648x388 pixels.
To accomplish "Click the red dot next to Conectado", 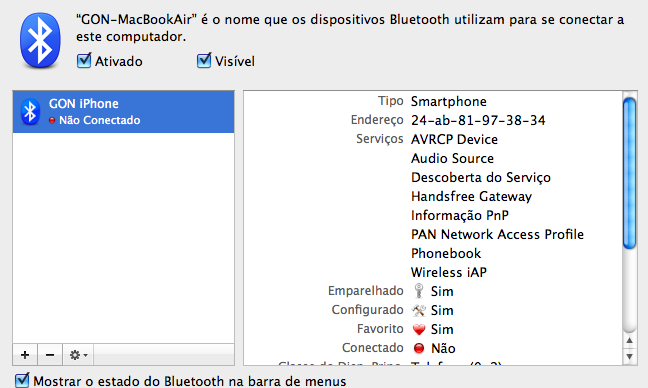I will click(x=419, y=348).
